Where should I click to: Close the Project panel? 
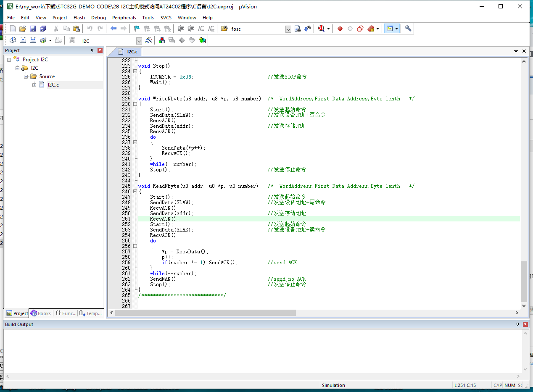(x=100, y=50)
